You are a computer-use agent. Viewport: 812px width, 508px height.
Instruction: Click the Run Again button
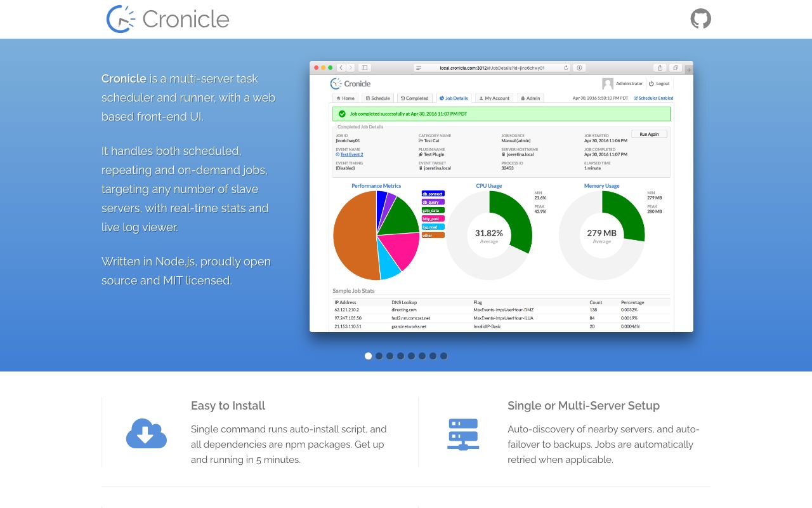(649, 134)
